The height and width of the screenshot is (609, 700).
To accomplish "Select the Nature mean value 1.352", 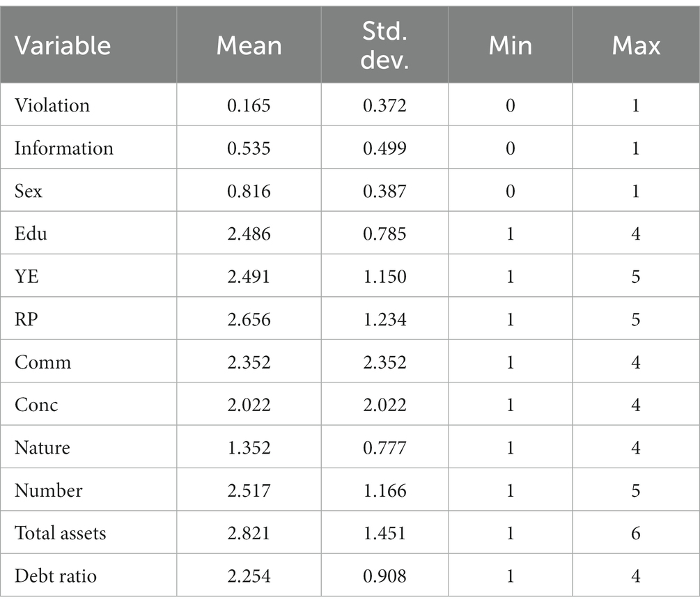I will coord(249,447).
